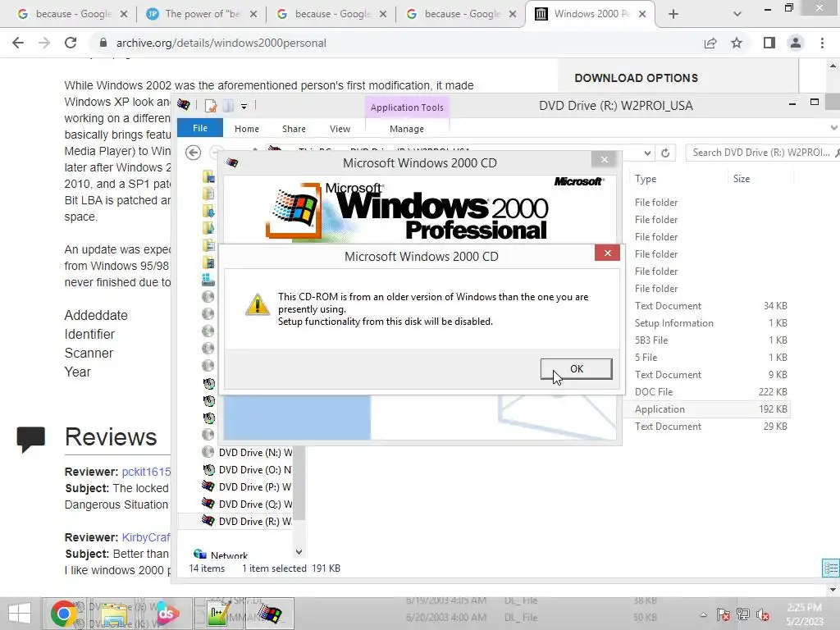Viewport: 840px width, 630px height.
Task: Go back in Chrome browser
Action: point(18,43)
